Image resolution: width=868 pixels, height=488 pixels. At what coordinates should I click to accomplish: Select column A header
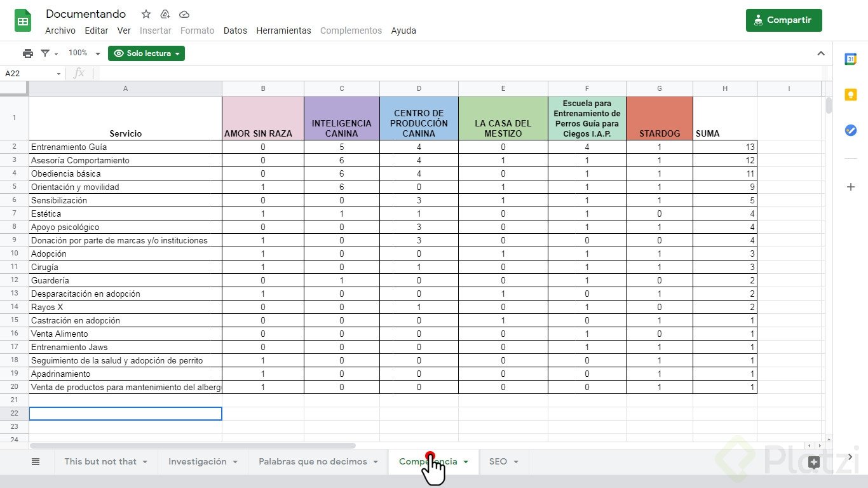tap(125, 88)
